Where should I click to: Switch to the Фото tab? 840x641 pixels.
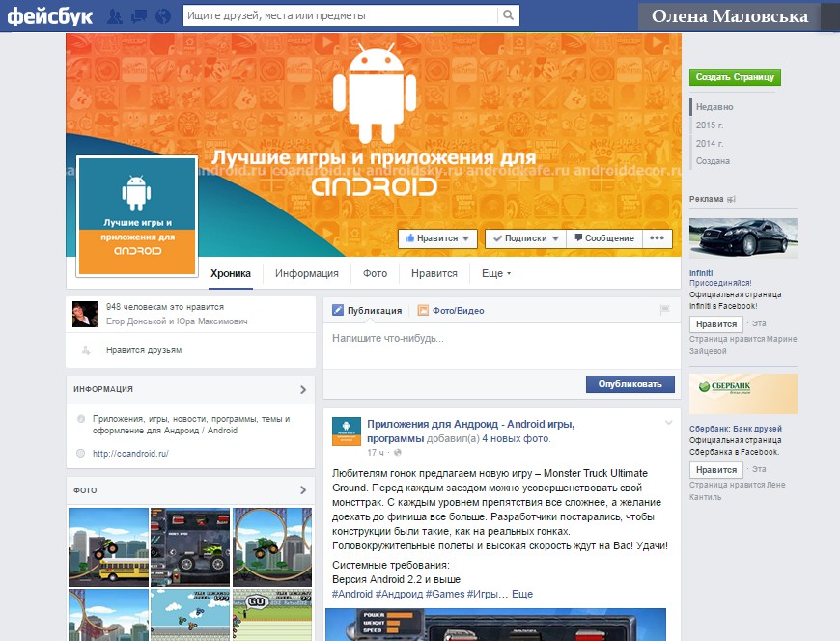click(x=375, y=273)
